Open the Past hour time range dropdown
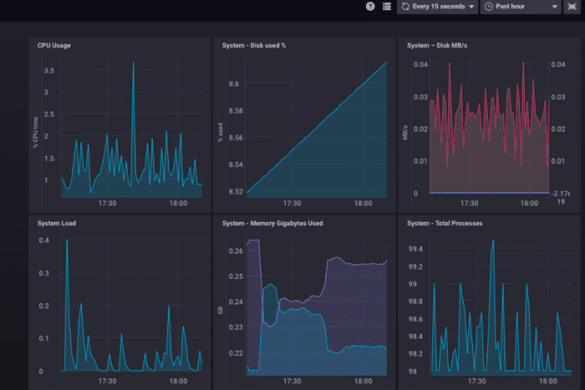Viewport: 585px width, 390px height. pos(521,6)
